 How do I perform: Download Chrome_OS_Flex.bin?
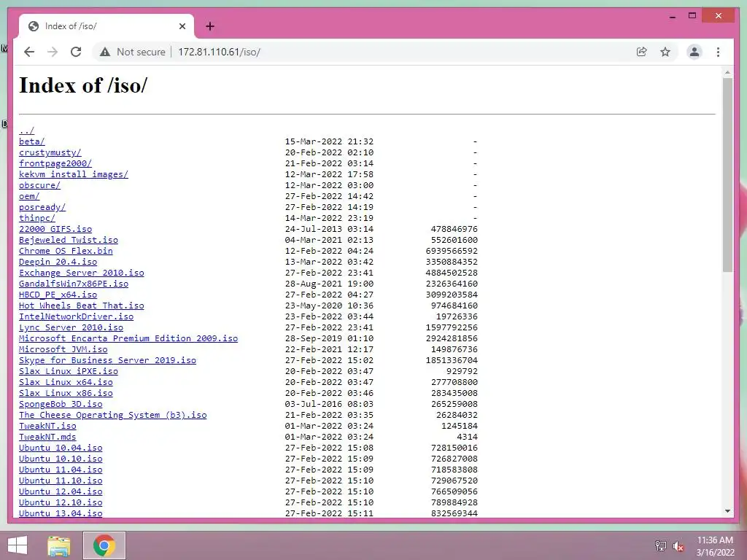[66, 251]
